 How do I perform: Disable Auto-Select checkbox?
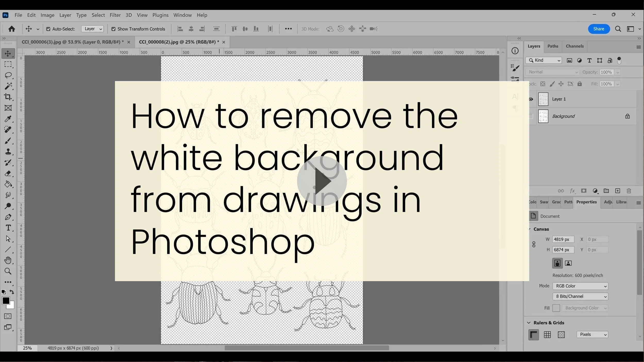click(48, 29)
